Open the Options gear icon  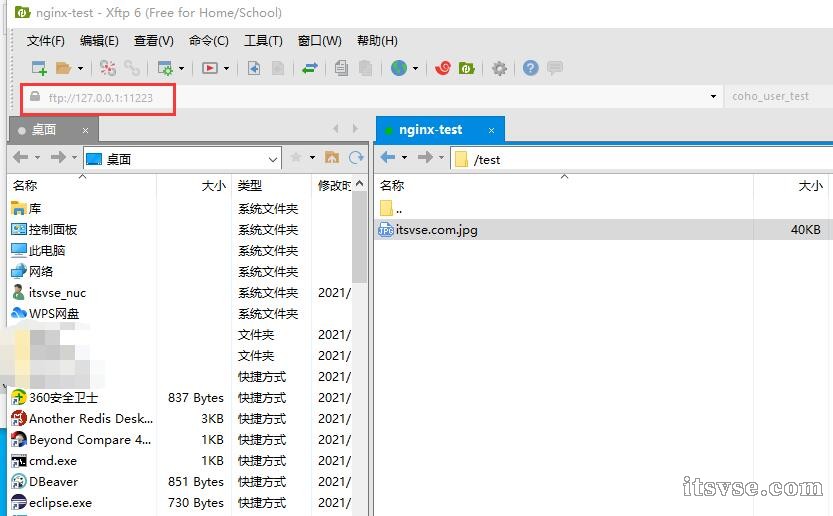[499, 68]
